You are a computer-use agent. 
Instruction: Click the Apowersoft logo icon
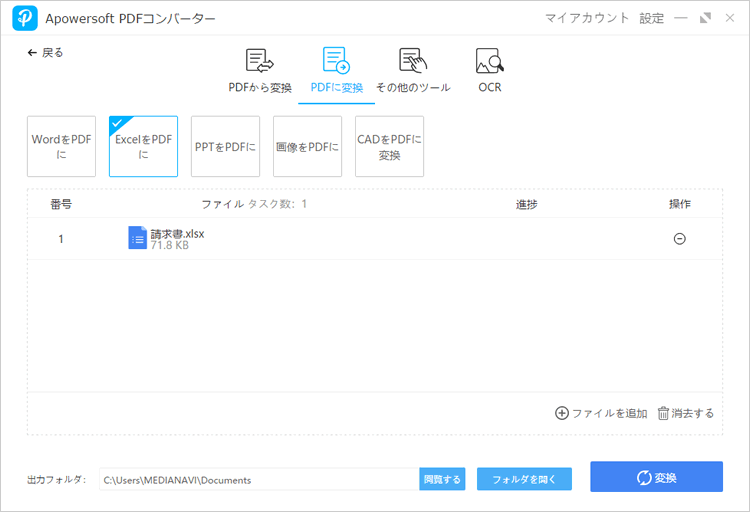pos(25,18)
